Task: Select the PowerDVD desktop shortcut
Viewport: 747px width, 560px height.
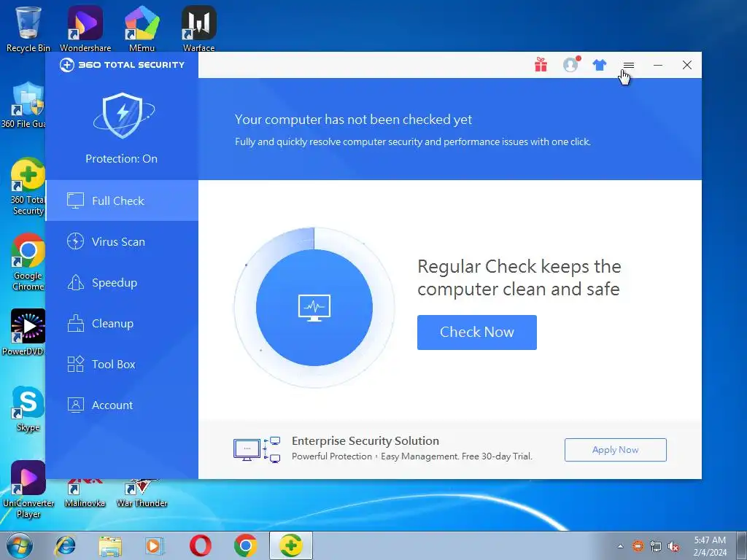Action: [23, 332]
